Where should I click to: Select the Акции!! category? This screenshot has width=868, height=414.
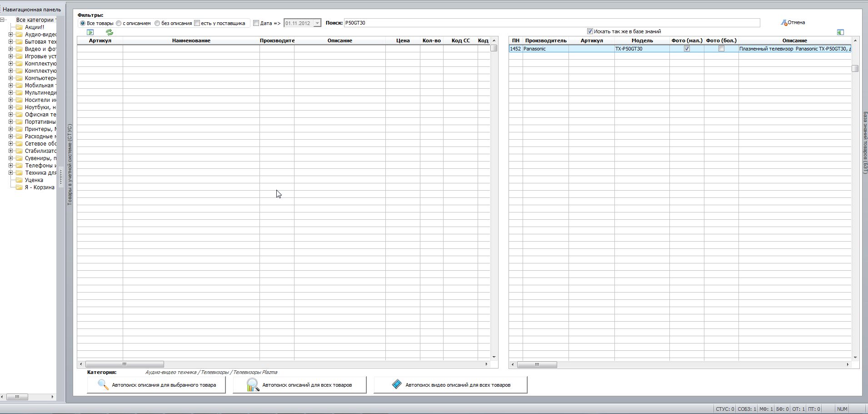(35, 27)
